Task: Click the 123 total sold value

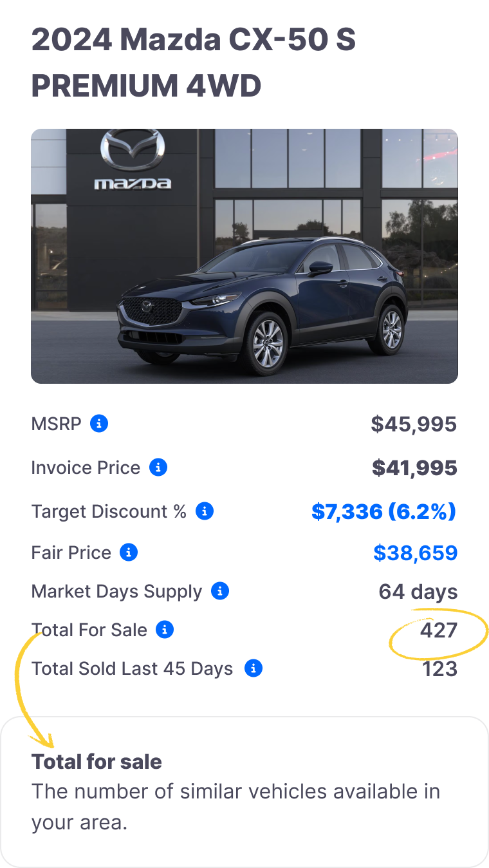Action: coord(440,668)
